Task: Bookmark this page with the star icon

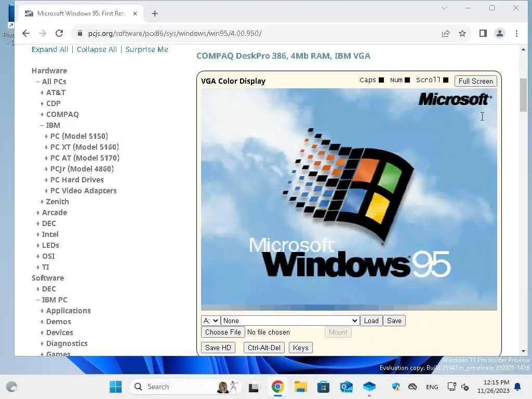Action: [x=462, y=33]
